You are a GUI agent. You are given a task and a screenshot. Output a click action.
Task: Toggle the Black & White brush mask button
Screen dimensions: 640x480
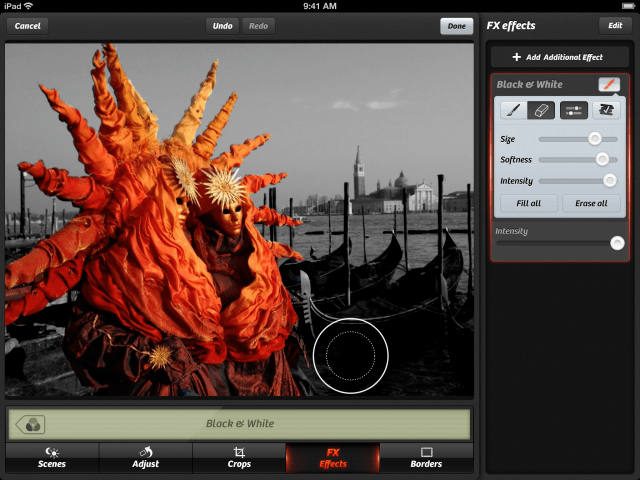point(608,85)
